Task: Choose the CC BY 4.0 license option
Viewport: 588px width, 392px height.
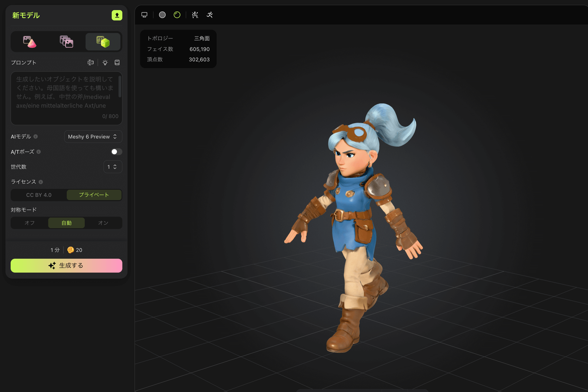Action: [x=39, y=195]
